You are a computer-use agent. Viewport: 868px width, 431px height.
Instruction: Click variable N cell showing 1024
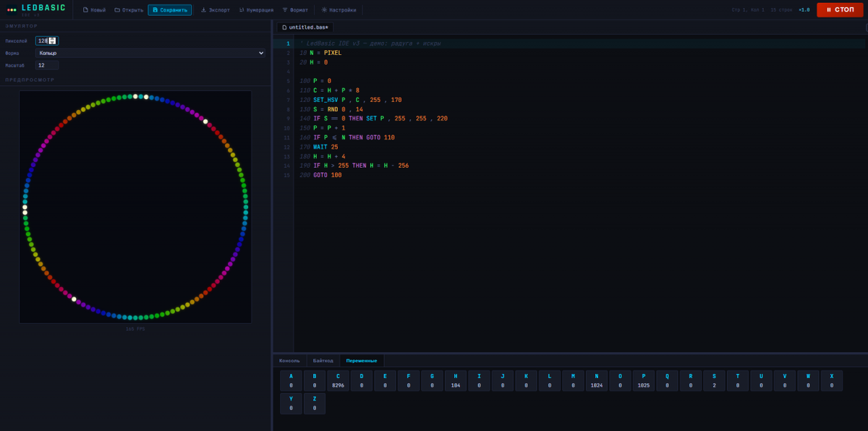point(597,381)
